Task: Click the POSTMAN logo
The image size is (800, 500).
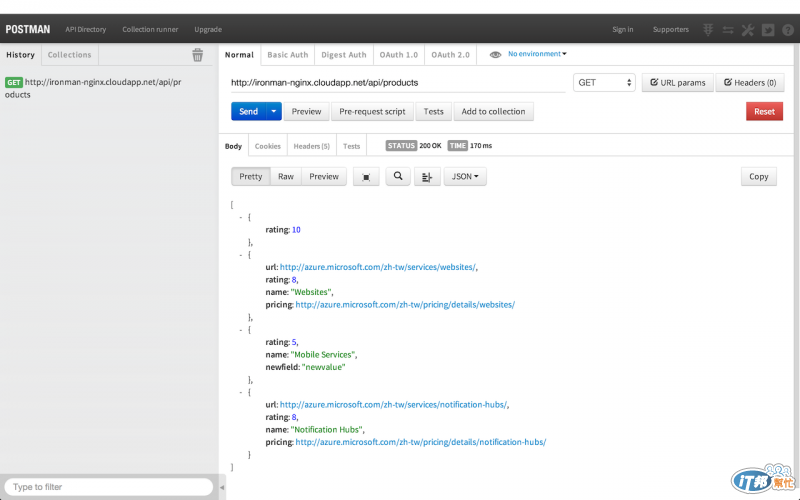Action: coord(28,29)
